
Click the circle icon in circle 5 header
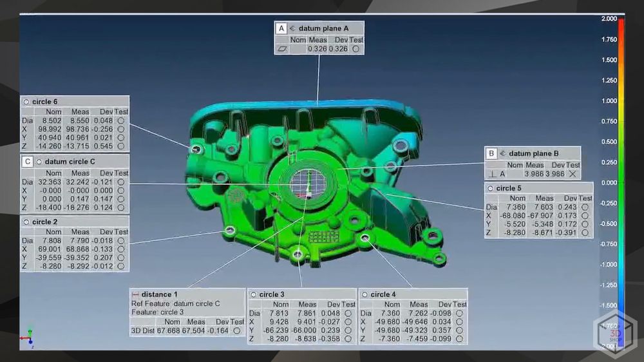point(490,188)
